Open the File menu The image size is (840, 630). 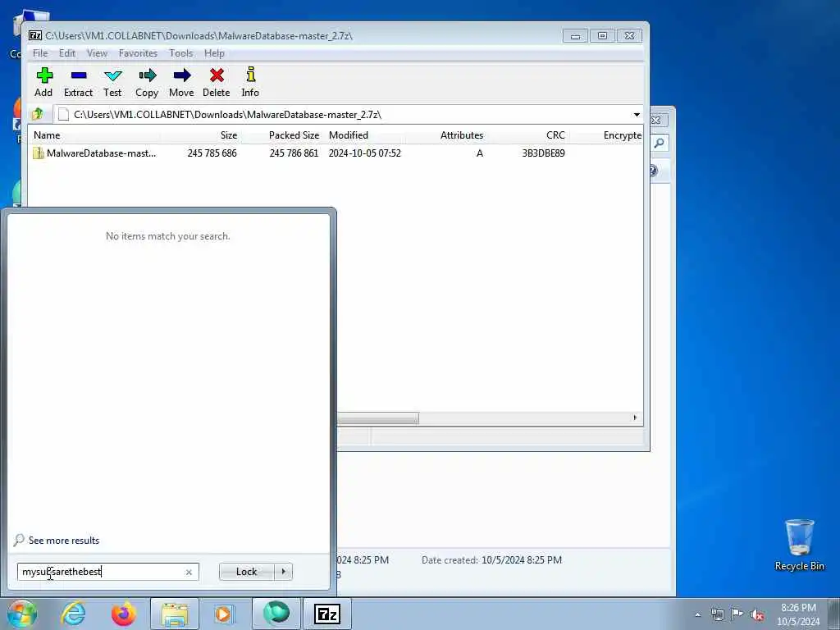(40, 53)
